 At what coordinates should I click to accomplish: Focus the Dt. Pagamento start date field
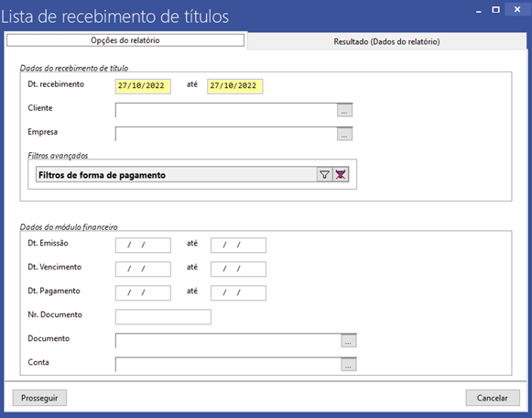[143, 292]
